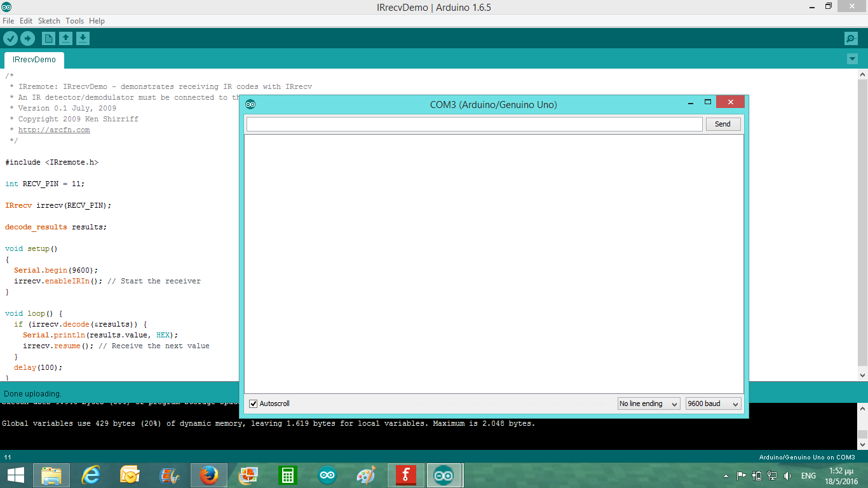
Task: Click the "void loop() {" line
Action: (34, 313)
